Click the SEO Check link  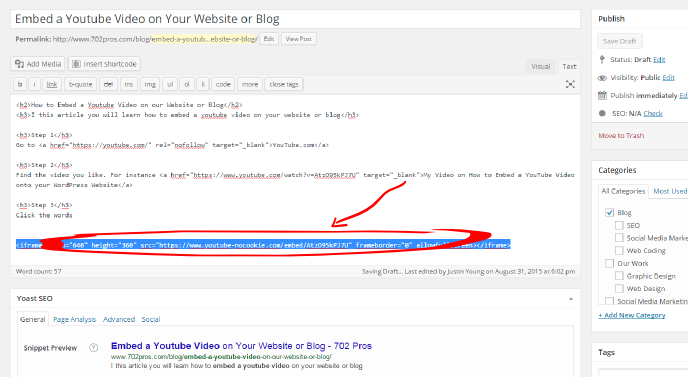click(x=653, y=113)
